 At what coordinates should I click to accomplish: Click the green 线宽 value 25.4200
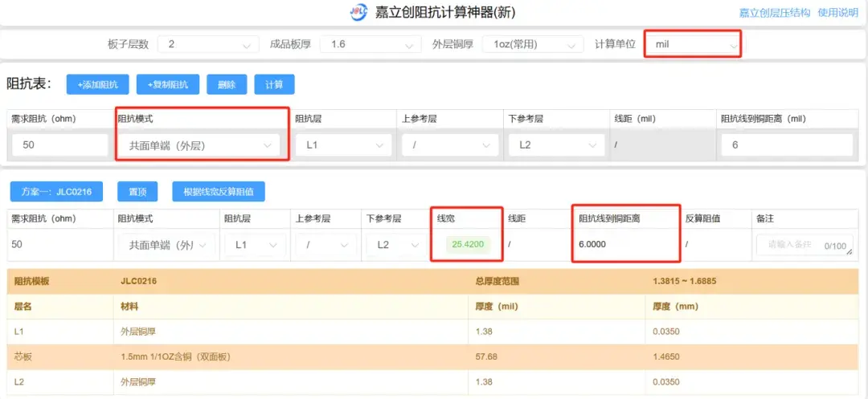[468, 244]
